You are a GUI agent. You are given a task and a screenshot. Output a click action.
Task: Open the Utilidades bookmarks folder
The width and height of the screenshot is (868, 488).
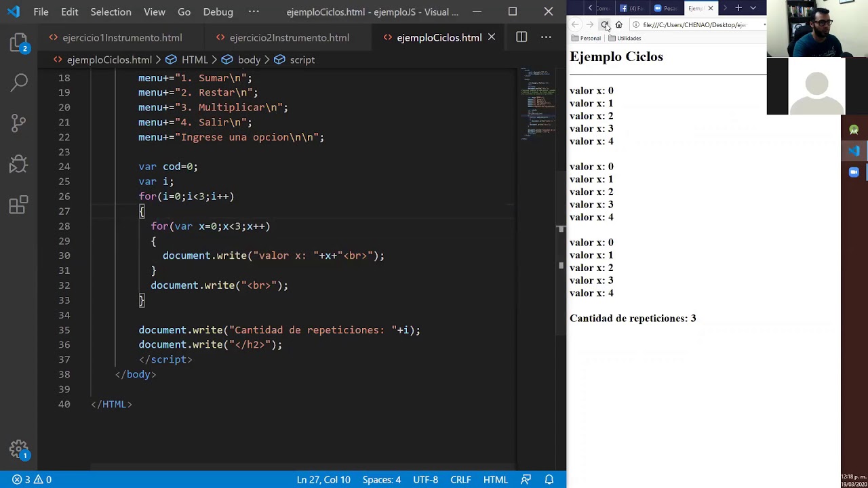pyautogui.click(x=625, y=38)
